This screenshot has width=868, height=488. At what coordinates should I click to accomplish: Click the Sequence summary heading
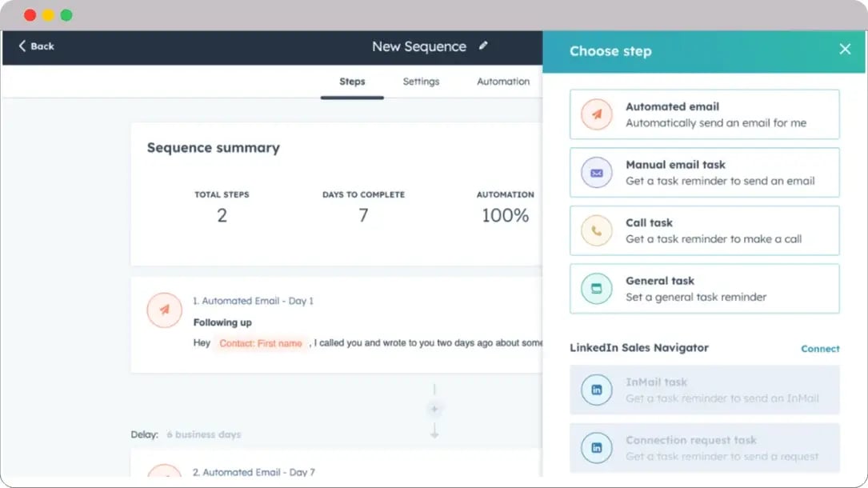pos(213,148)
